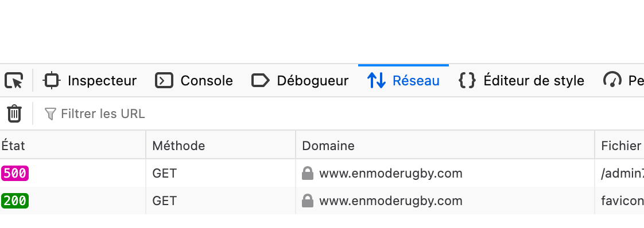Switch to the Console tab
The width and height of the screenshot is (644, 228).
pos(194,80)
